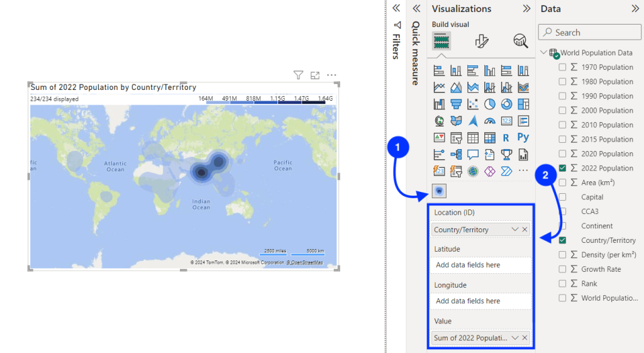Select the Treemap visual
Screen dimensions: 644x353
tap(523, 104)
